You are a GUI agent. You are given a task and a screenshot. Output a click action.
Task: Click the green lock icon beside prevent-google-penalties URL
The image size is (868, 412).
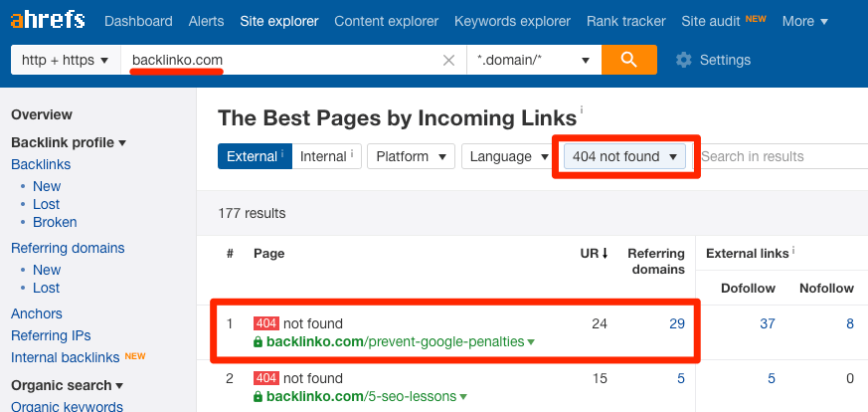[259, 341]
